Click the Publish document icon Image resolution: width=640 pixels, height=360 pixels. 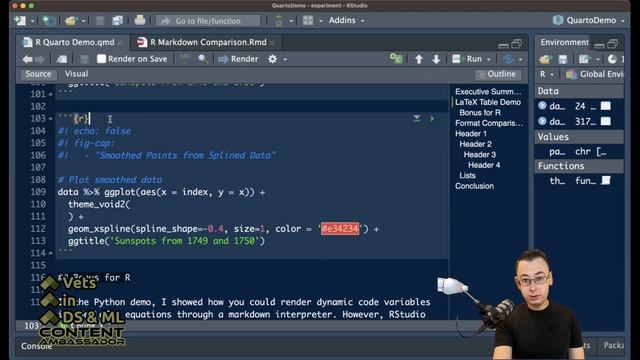point(509,59)
